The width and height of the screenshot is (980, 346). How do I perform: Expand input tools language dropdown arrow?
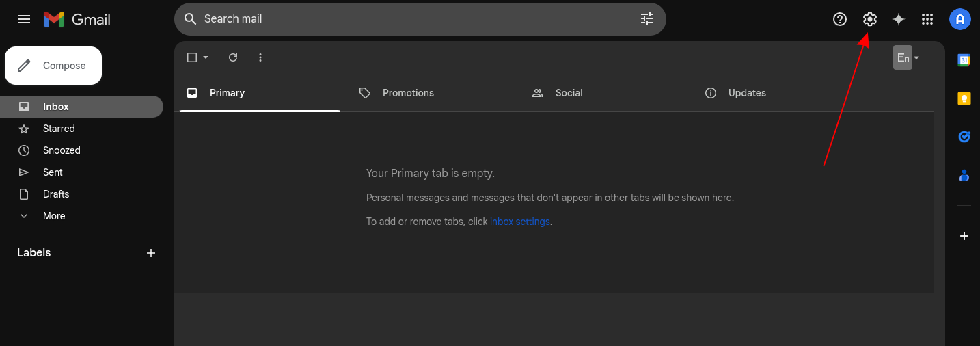[916, 58]
